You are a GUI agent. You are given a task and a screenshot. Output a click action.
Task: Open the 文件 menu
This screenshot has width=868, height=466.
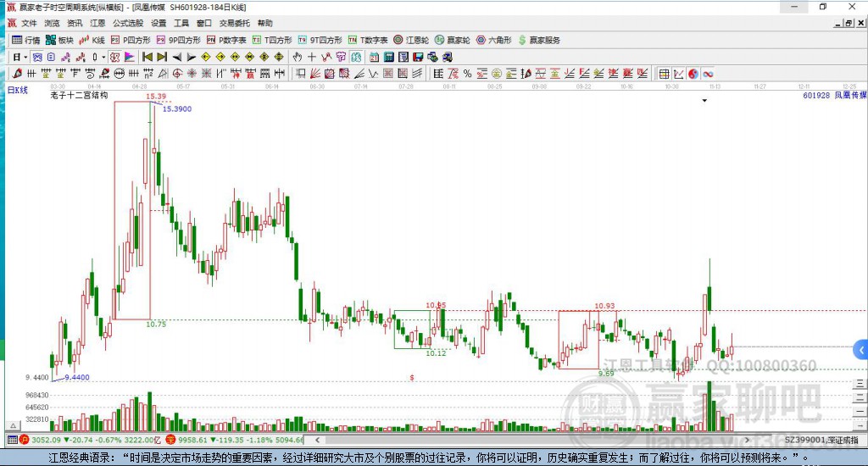(28, 23)
